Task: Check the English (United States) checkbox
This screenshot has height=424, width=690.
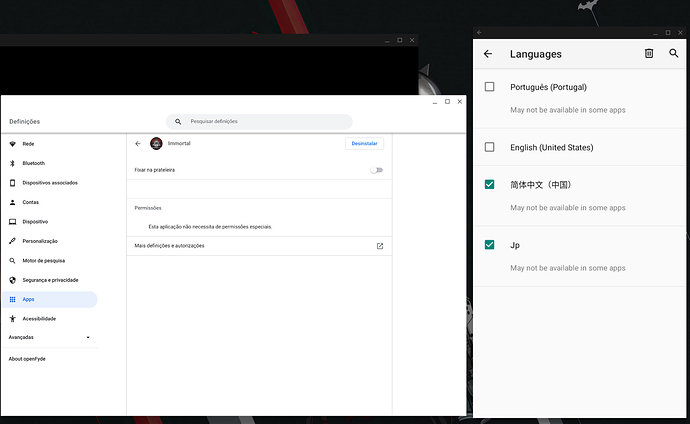Action: tap(489, 147)
